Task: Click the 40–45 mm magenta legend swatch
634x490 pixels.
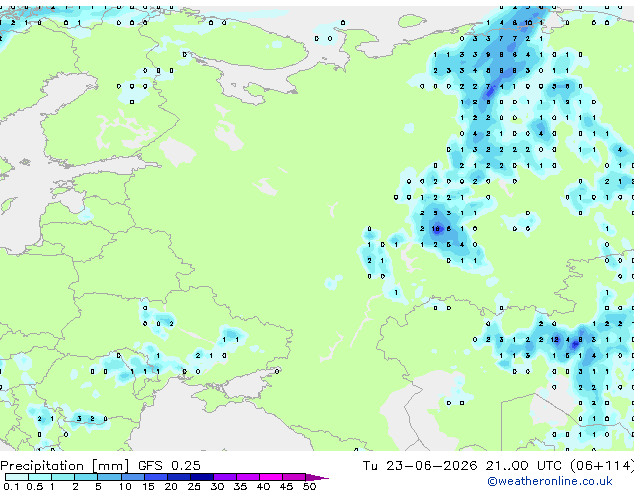Action: tap(271, 477)
